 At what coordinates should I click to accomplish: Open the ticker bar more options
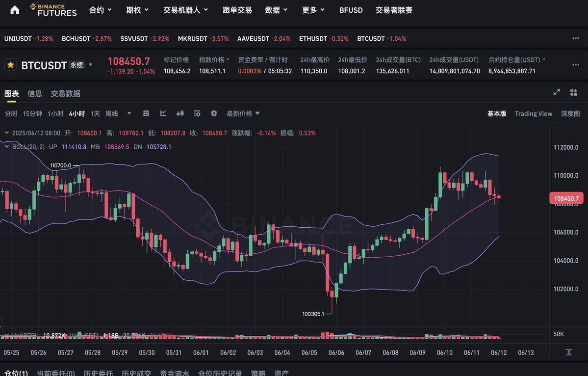coord(576,38)
